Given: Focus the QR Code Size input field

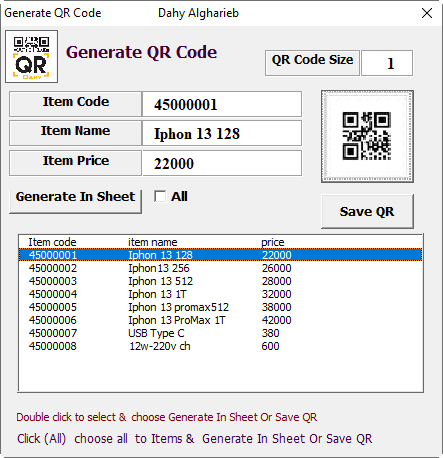Looking at the screenshot, I should [x=387, y=63].
